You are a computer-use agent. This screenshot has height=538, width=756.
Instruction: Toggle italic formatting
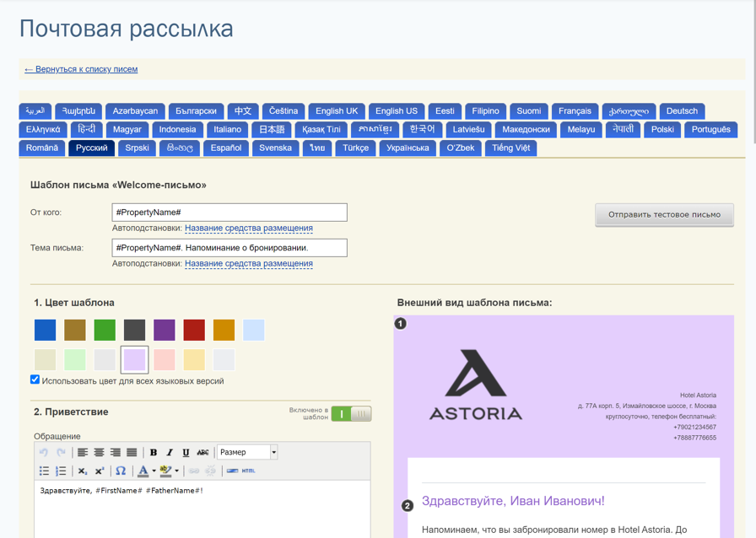click(x=170, y=452)
